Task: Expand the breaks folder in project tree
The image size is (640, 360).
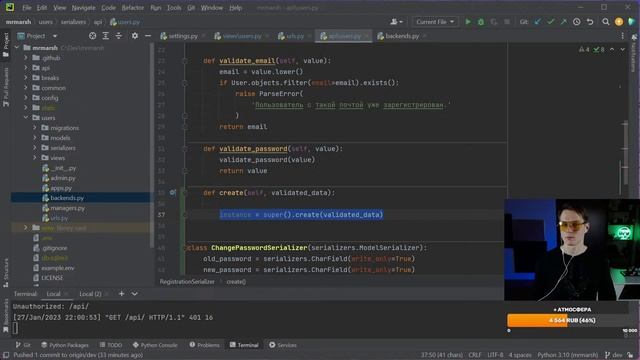Action: 26,78
